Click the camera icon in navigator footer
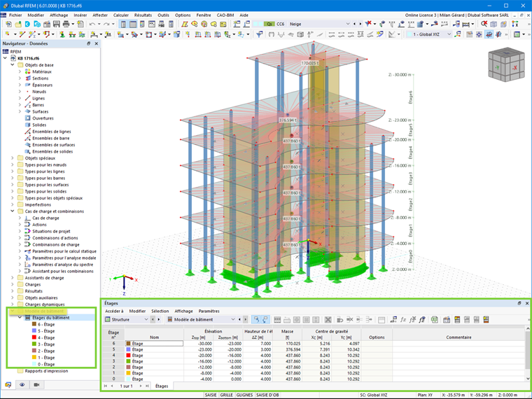 click(36, 385)
